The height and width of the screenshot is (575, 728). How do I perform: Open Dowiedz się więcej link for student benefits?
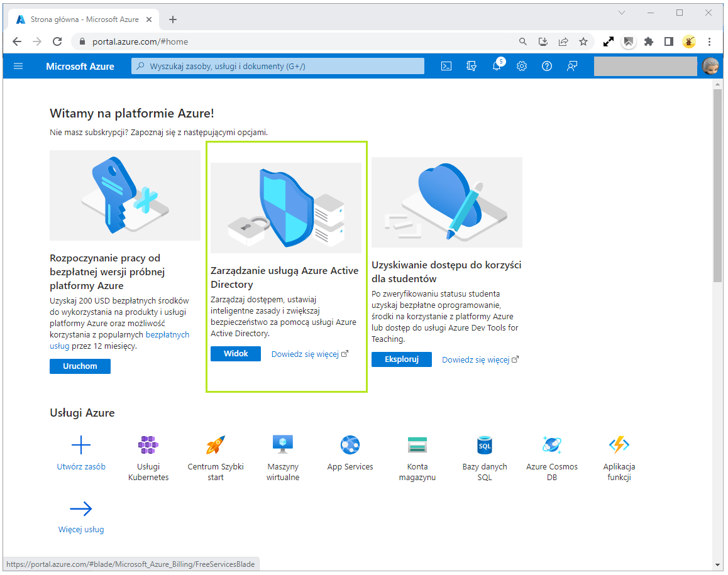click(x=475, y=359)
